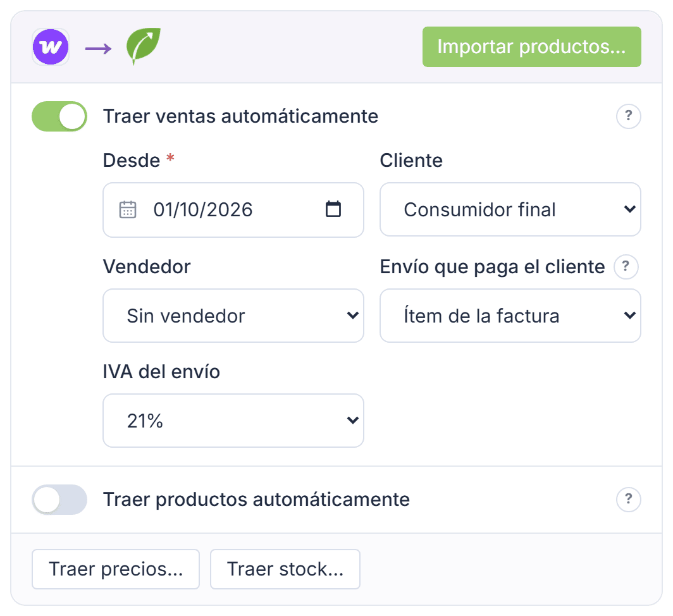Open the date picker calendar icon
Viewport: 673px width, 616px height.
click(333, 209)
